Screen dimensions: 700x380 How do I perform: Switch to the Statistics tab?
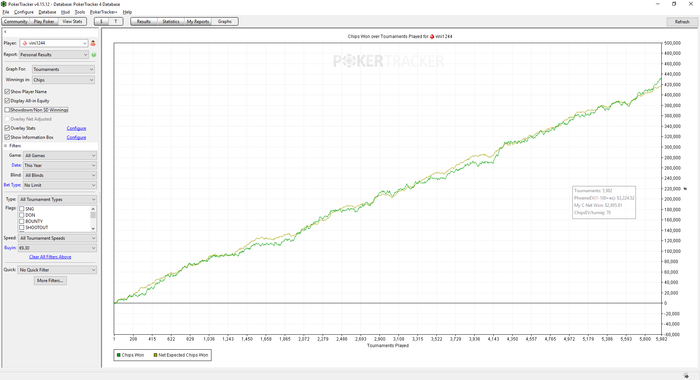171,21
